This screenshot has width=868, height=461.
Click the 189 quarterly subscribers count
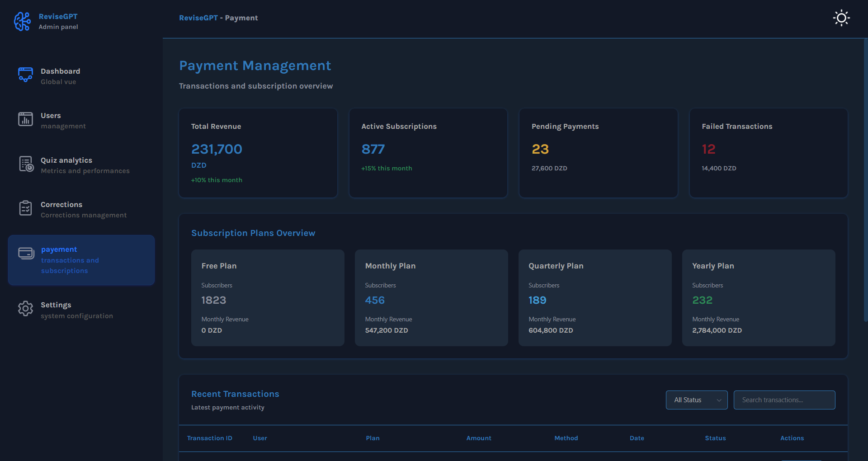pos(537,301)
